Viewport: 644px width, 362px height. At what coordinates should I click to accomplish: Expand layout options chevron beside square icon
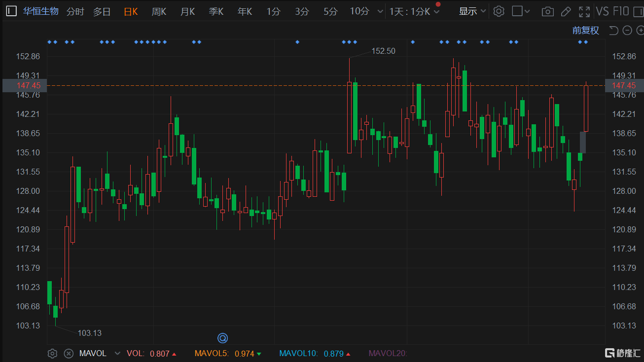[x=528, y=11]
